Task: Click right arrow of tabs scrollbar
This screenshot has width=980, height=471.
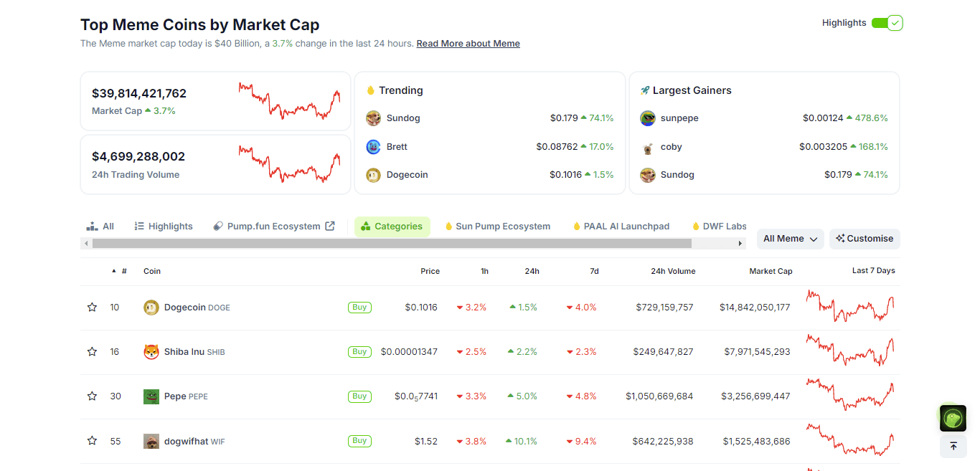Action: coord(740,244)
